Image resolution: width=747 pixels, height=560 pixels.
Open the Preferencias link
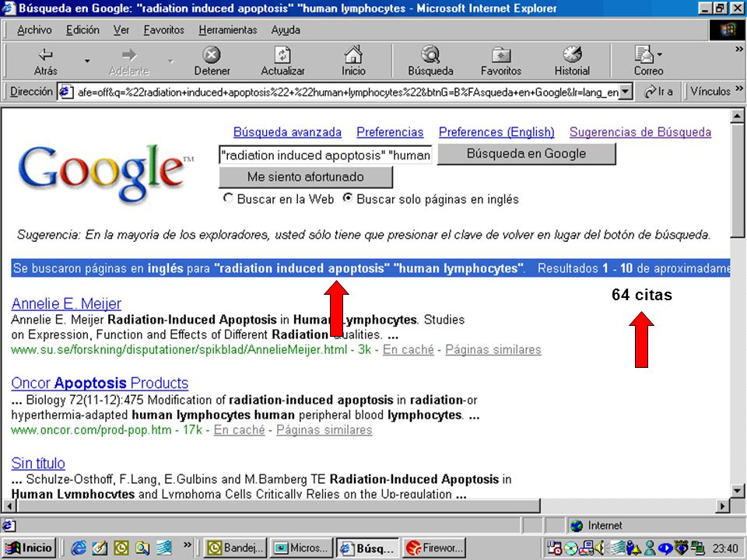(x=390, y=132)
